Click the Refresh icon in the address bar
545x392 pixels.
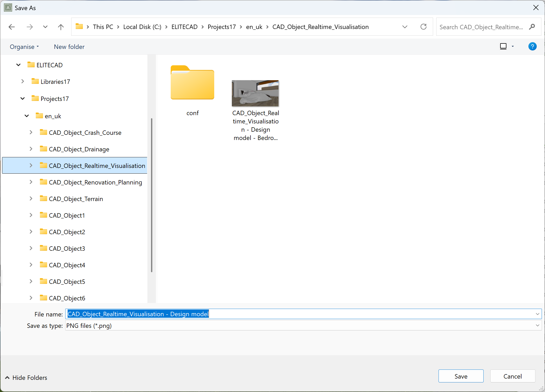(423, 27)
